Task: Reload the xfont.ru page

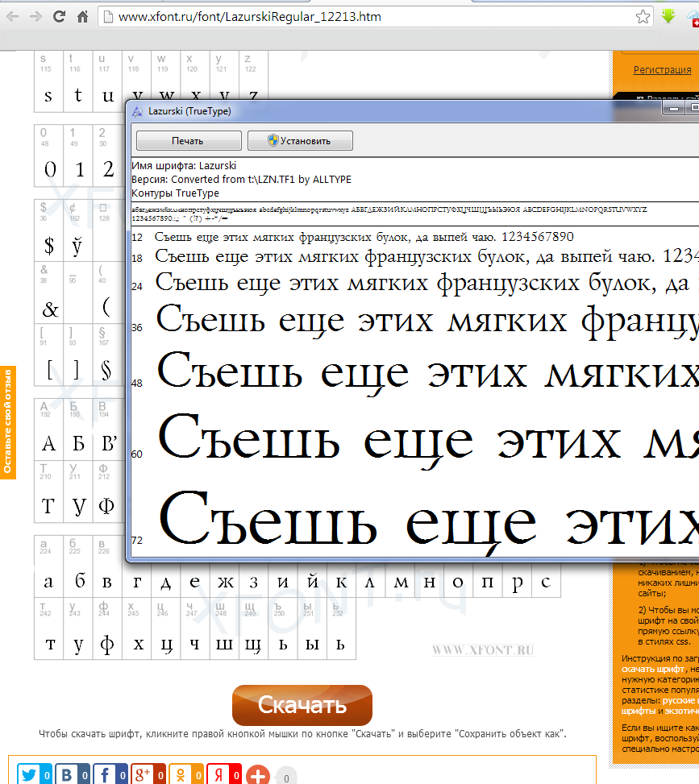Action: point(59,16)
